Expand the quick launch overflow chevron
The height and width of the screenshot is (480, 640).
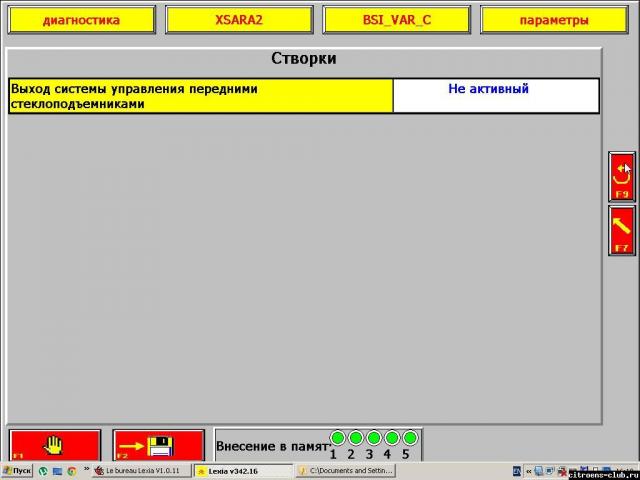click(x=86, y=469)
